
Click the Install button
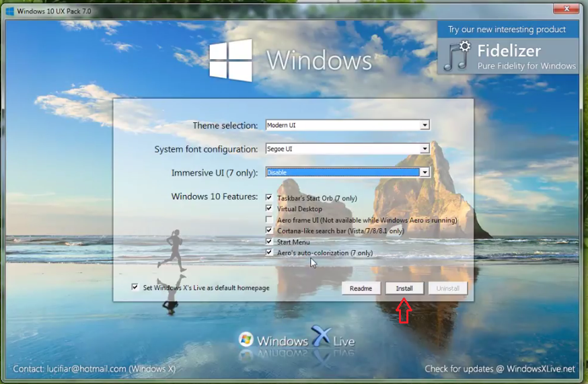pyautogui.click(x=404, y=289)
